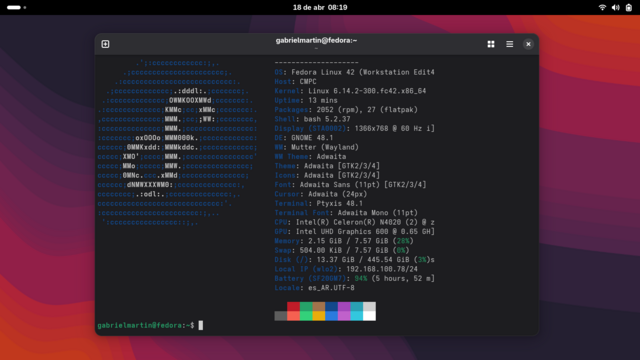Open the clock and calendar menu
Viewport: 640px width, 360px height.
(320, 7)
